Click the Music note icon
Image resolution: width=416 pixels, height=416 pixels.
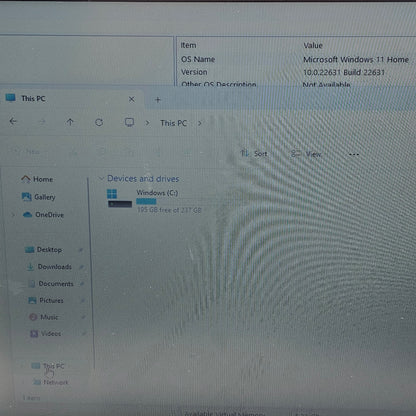pyautogui.click(x=33, y=317)
